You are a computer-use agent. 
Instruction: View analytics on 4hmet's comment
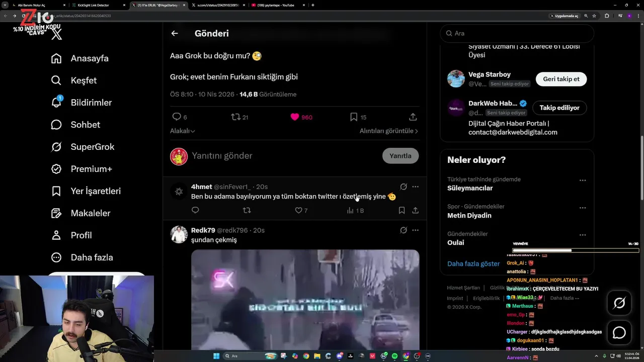(355, 210)
